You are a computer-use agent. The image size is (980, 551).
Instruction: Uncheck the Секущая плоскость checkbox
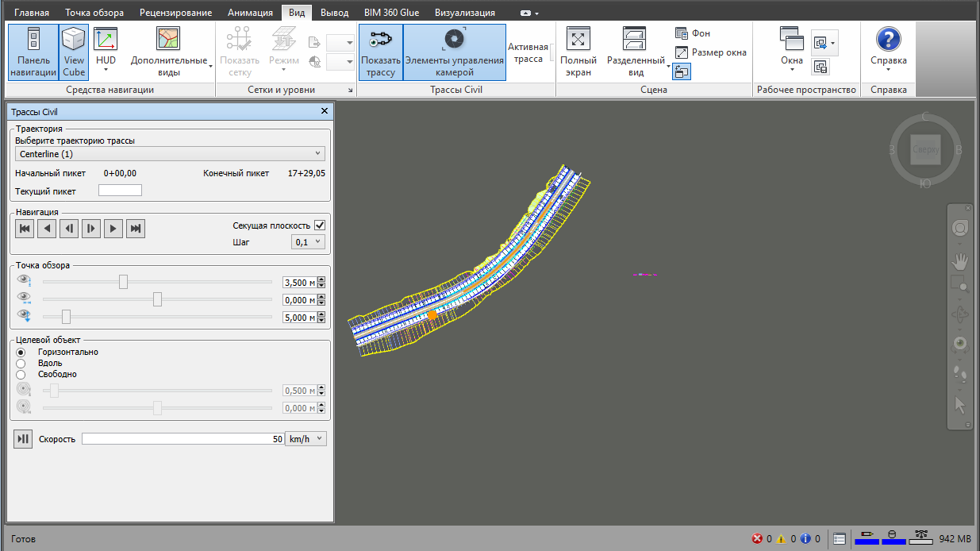point(320,225)
